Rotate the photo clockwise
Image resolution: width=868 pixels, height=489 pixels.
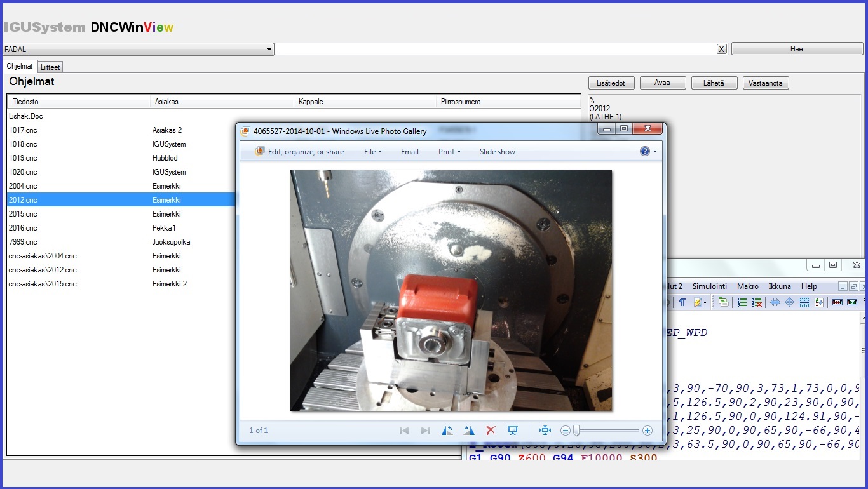pos(469,431)
